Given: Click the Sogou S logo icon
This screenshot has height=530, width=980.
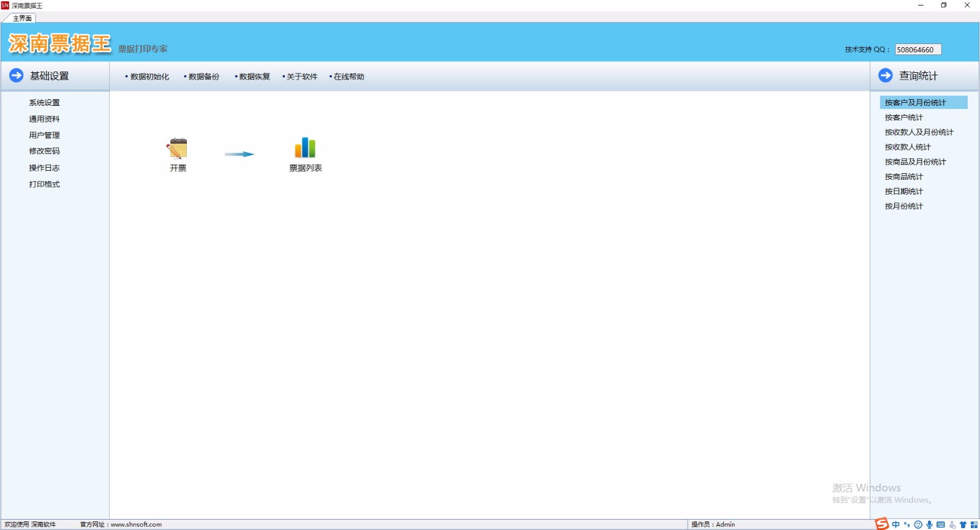Looking at the screenshot, I should coord(881,524).
